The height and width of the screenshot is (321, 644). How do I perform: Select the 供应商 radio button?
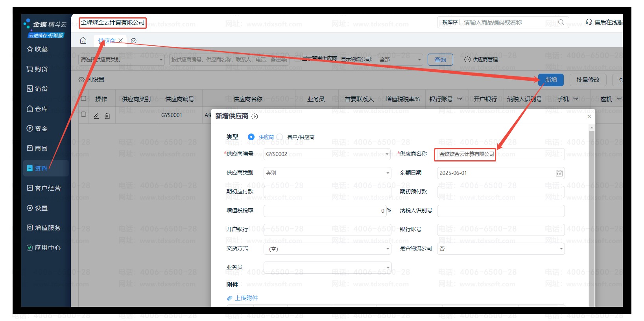[251, 137]
